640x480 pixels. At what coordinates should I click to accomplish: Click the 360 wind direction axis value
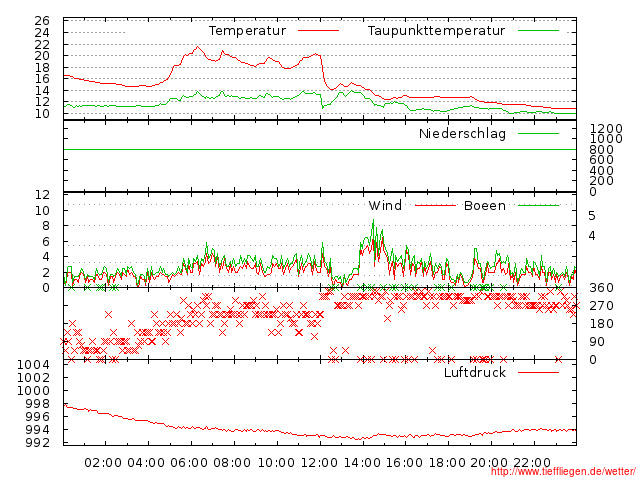click(x=601, y=288)
